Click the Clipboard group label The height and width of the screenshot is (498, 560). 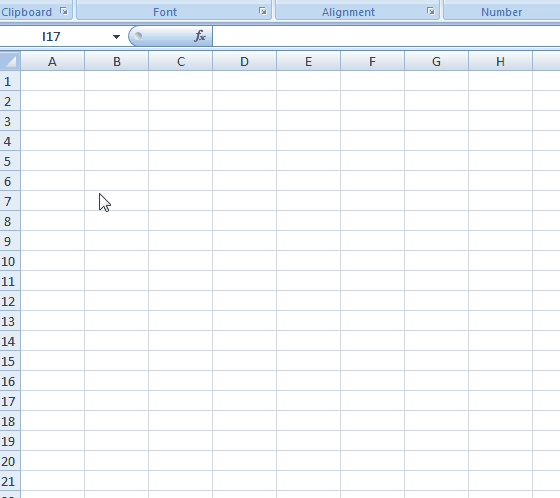[x=26, y=12]
